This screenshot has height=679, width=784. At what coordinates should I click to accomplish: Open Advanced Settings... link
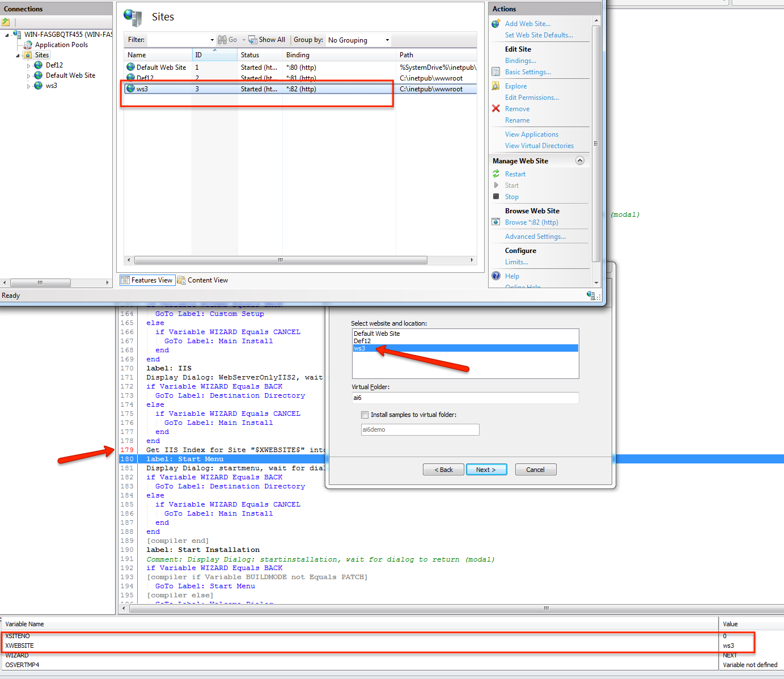click(535, 237)
